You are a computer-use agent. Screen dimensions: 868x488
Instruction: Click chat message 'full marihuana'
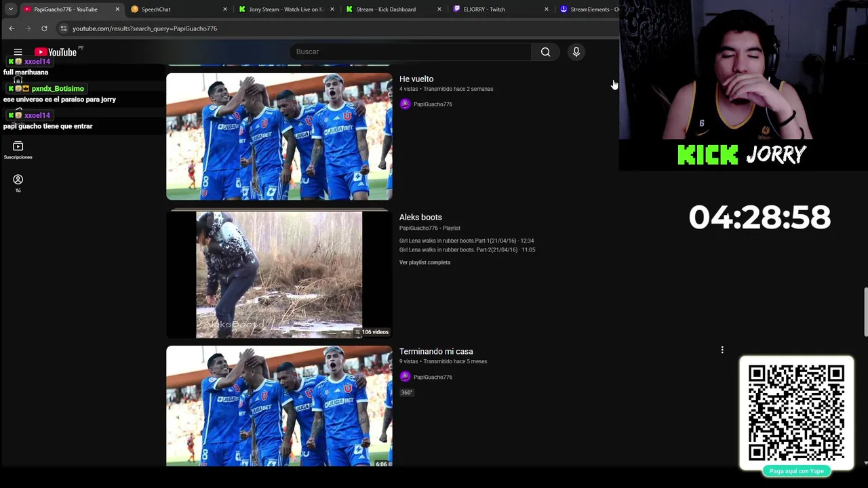click(x=26, y=73)
